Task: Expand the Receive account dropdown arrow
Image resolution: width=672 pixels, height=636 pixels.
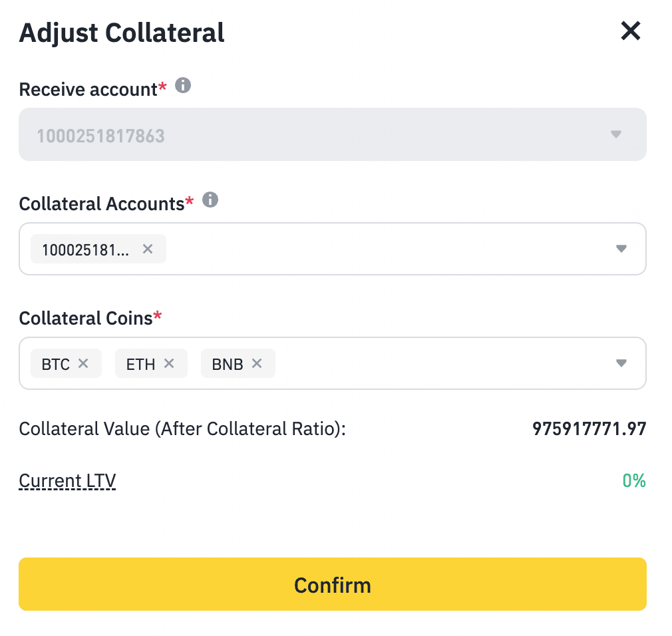Action: [616, 134]
